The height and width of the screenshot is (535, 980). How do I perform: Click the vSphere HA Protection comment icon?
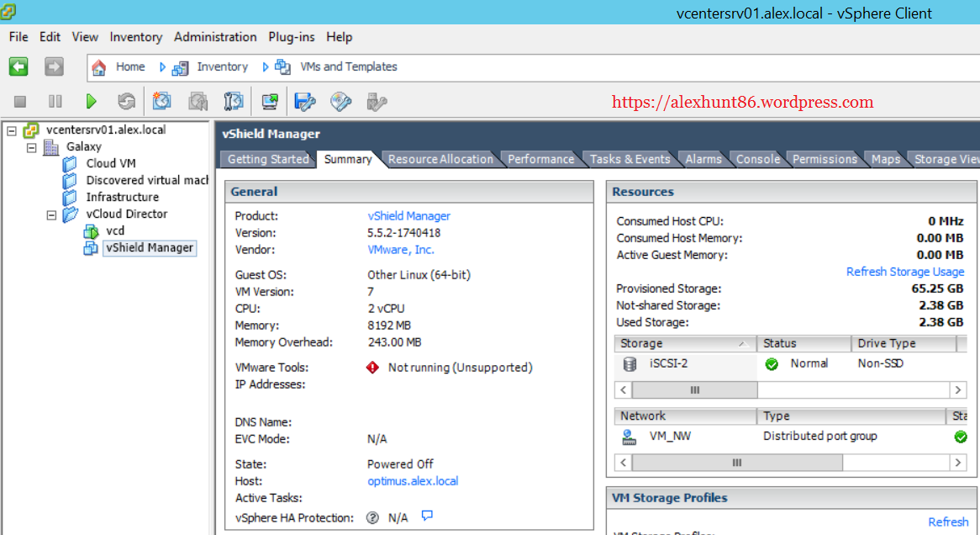coord(427,516)
